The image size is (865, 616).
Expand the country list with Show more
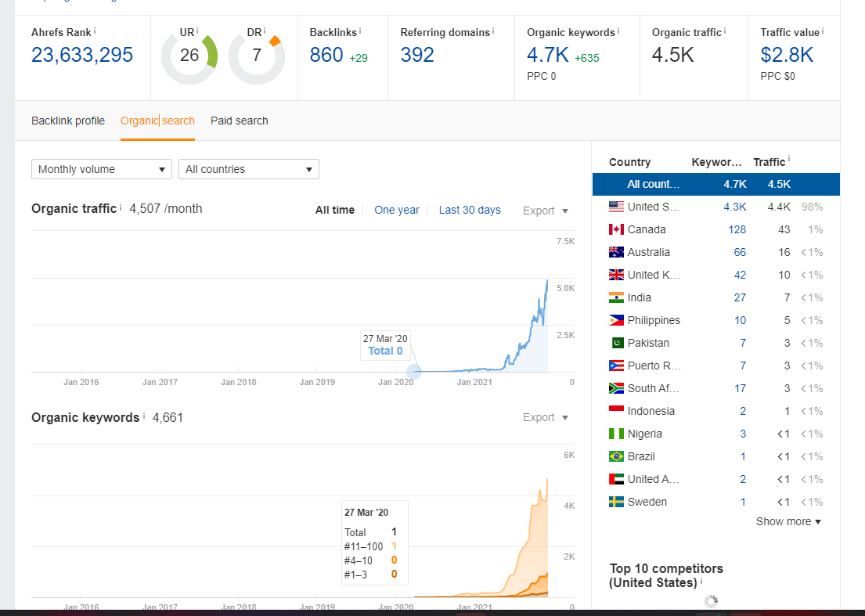[788, 521]
